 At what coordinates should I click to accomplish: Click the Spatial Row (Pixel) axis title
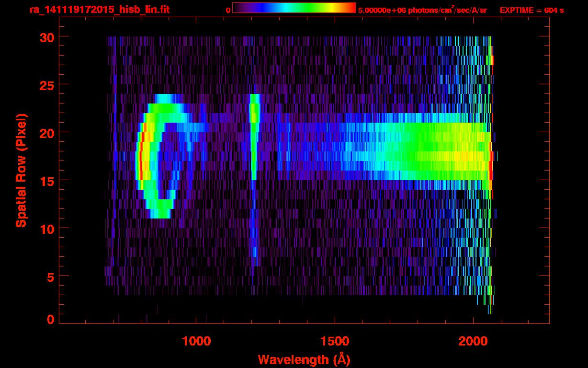(x=21, y=170)
